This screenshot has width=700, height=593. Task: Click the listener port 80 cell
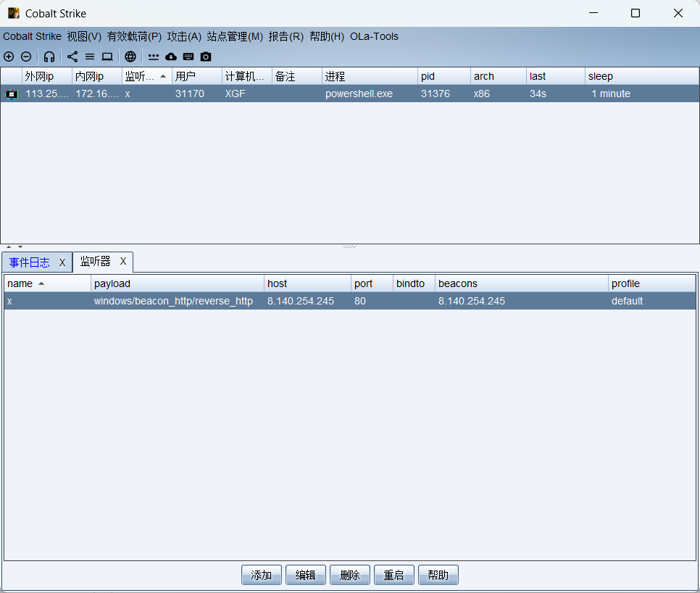point(372,301)
